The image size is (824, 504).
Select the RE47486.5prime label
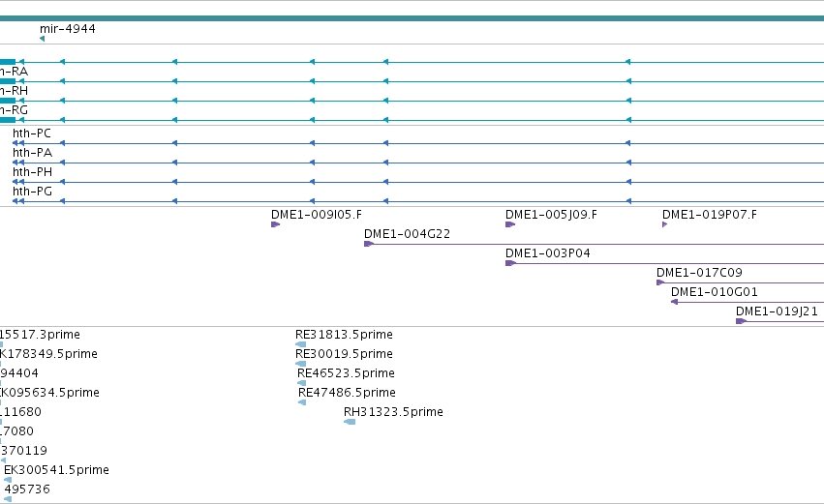pyautogui.click(x=347, y=393)
